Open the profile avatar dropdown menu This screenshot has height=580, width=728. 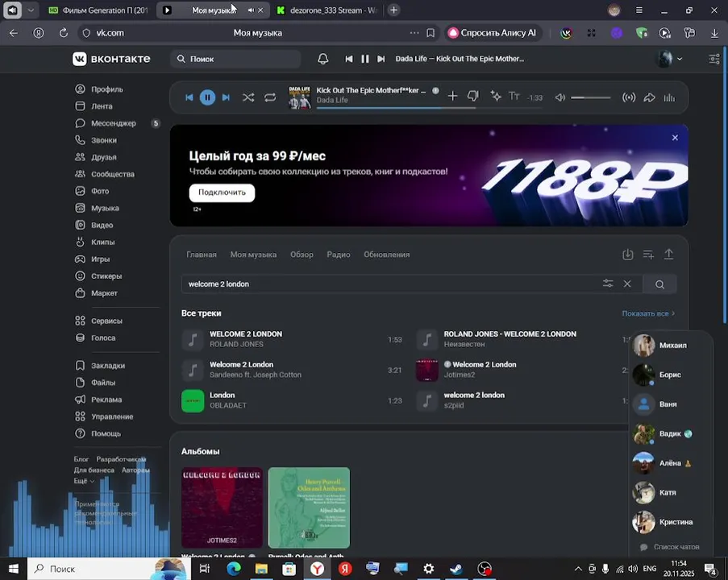pos(668,59)
